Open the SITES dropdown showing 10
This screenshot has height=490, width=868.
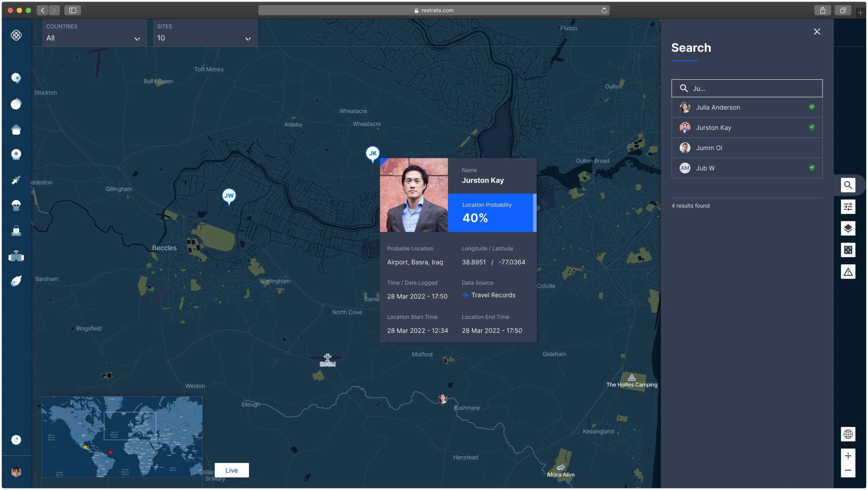(x=248, y=38)
